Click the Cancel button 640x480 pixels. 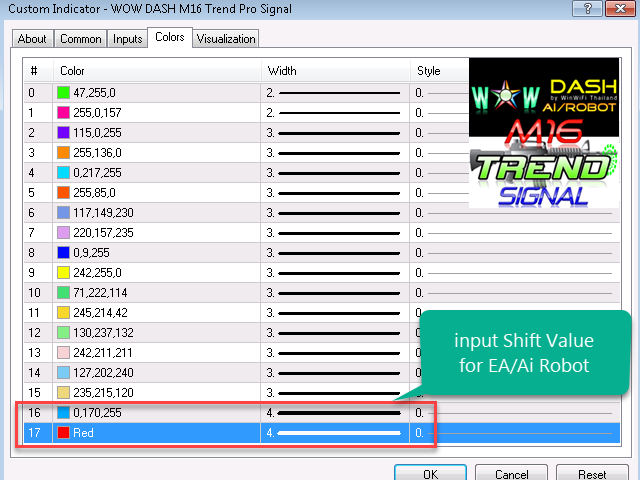coord(511,474)
